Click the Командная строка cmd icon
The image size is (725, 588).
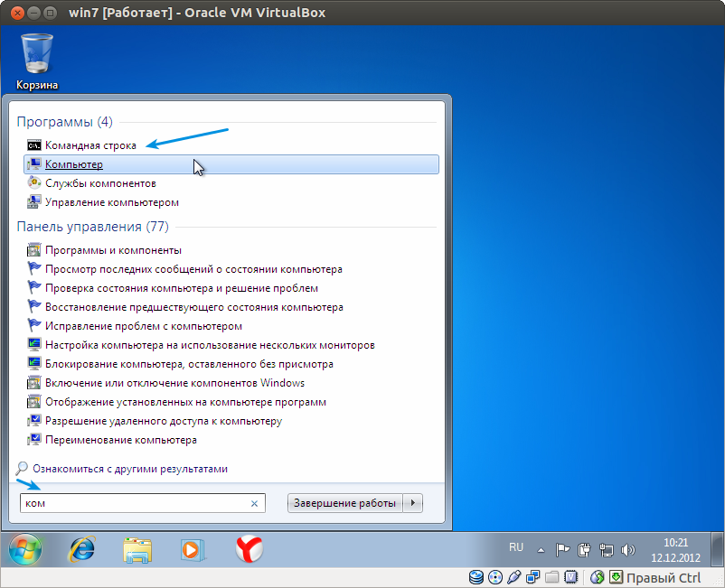click(x=33, y=145)
